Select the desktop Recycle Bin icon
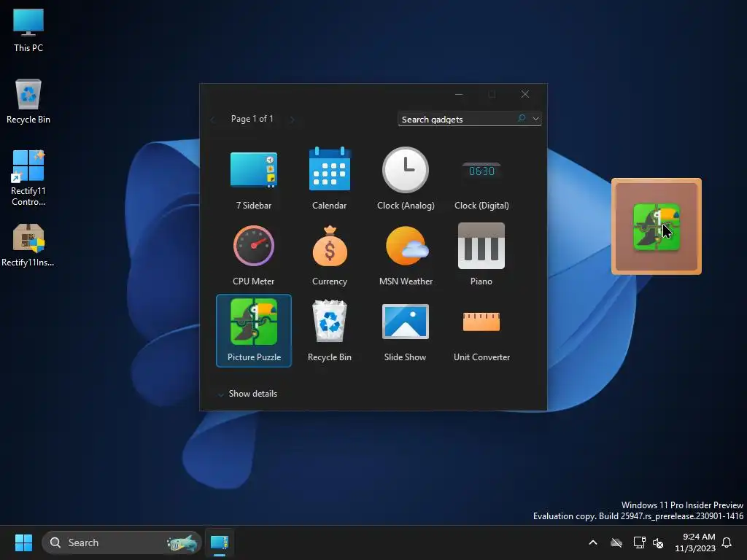This screenshot has width=747, height=560. pos(28,101)
